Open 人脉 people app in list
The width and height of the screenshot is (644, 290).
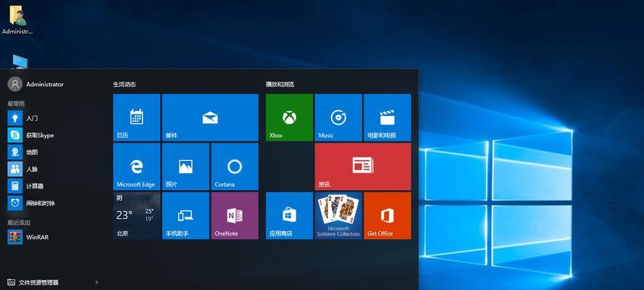click(x=53, y=169)
